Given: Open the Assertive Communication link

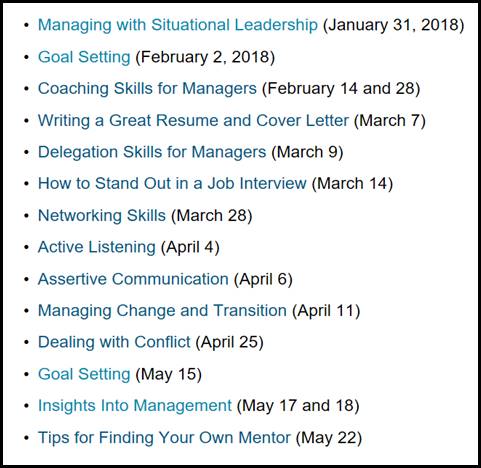Looking at the screenshot, I should pyautogui.click(x=133, y=279).
